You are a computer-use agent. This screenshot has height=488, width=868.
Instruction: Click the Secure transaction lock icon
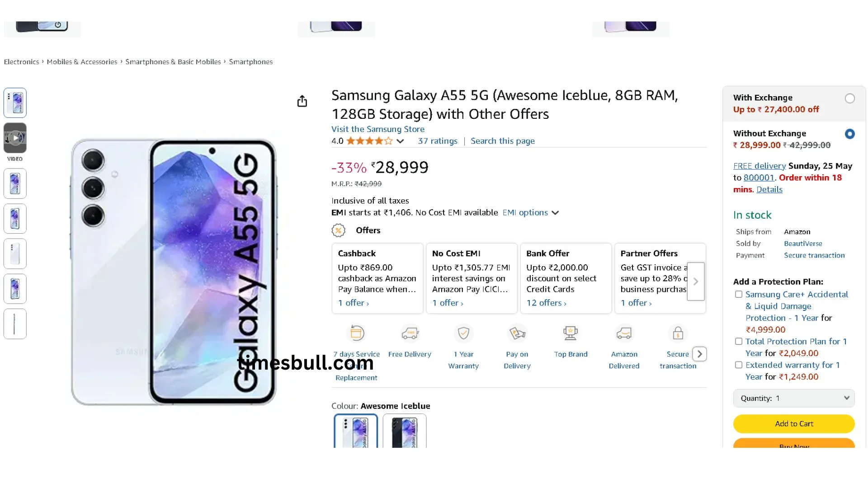678,334
